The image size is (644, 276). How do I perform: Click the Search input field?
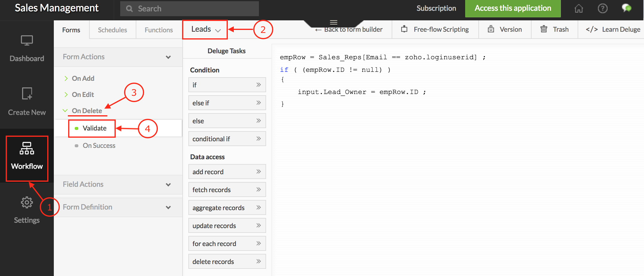[190, 9]
